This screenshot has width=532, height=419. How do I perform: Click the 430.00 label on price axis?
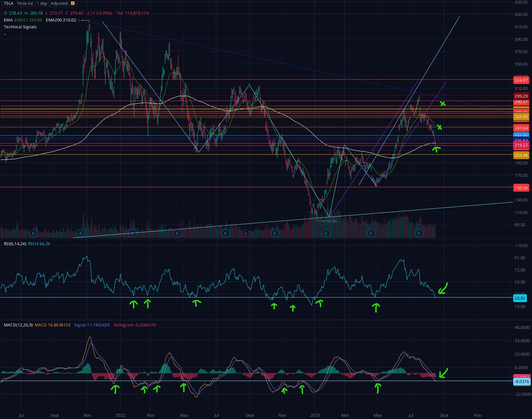pyautogui.click(x=521, y=14)
